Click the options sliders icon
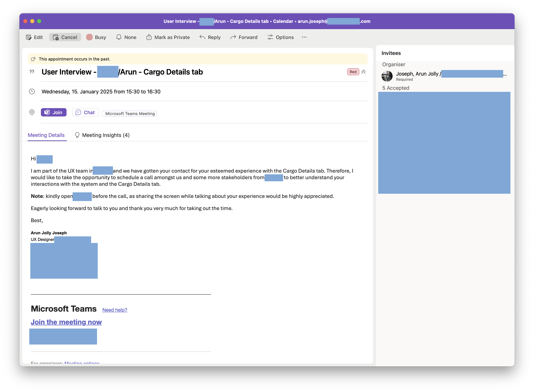 coord(270,37)
